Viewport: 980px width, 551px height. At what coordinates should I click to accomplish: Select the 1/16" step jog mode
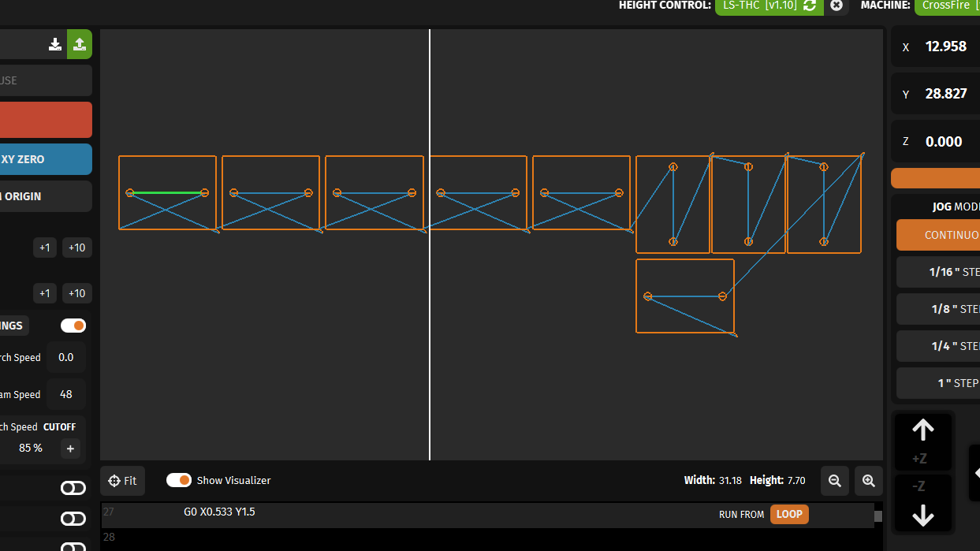click(x=938, y=272)
